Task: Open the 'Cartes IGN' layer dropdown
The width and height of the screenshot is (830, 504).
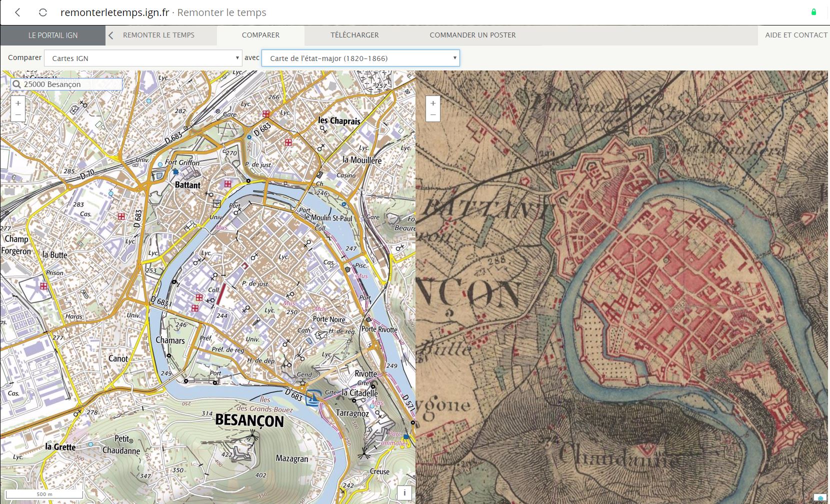Action: pyautogui.click(x=143, y=58)
